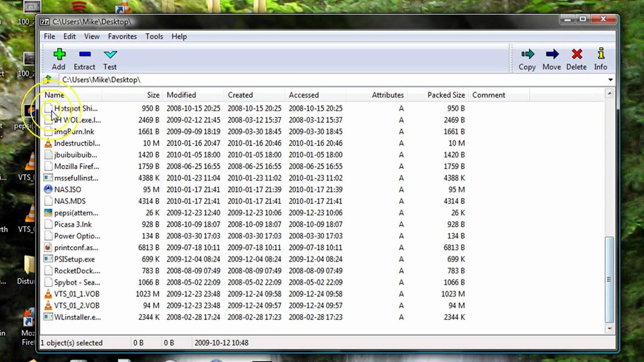Click status bar text '1 object(s) selected'
Screen dimensions: 644x362
pos(71,343)
